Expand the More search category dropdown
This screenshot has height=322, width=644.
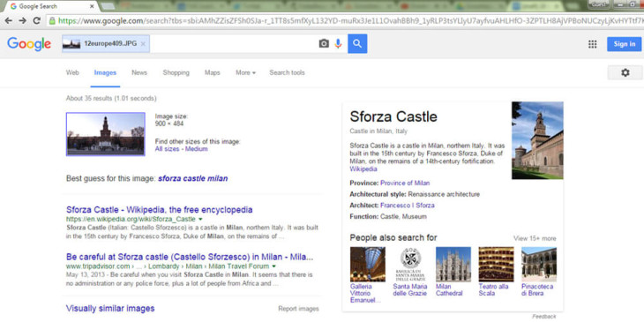coord(245,72)
